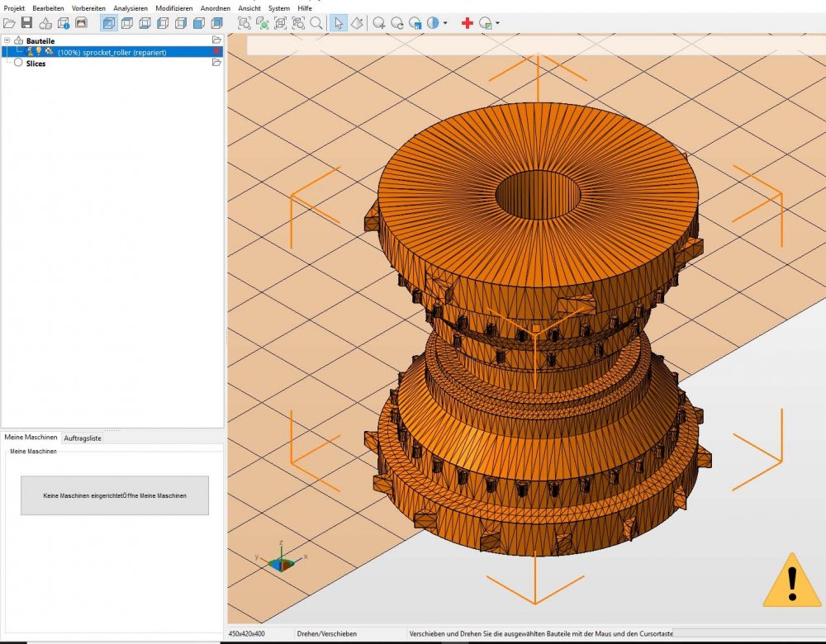Select the arrow selection tool in toolbar
This screenshot has height=644, width=826.
click(339, 24)
